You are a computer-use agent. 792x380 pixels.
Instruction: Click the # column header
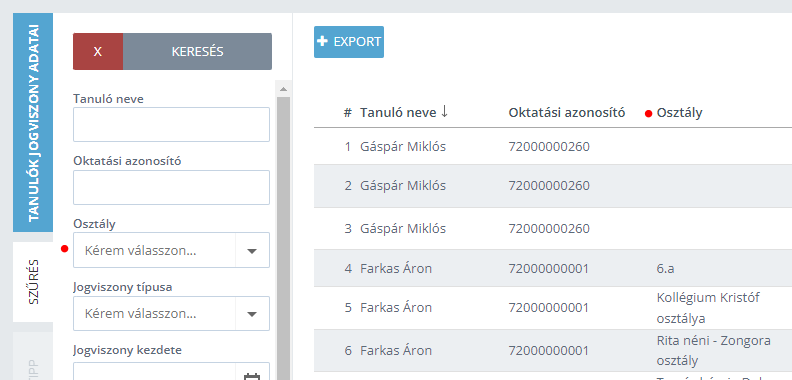click(x=348, y=113)
